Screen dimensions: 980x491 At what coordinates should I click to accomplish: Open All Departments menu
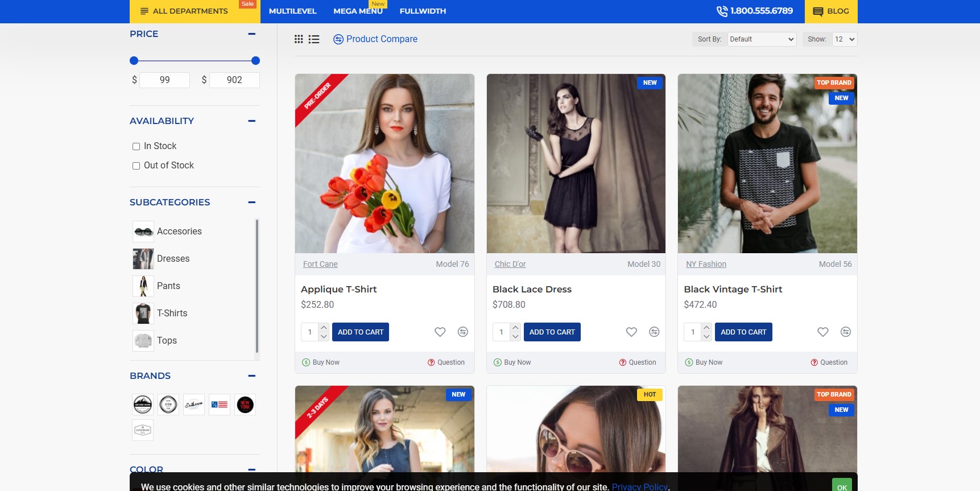click(x=195, y=11)
